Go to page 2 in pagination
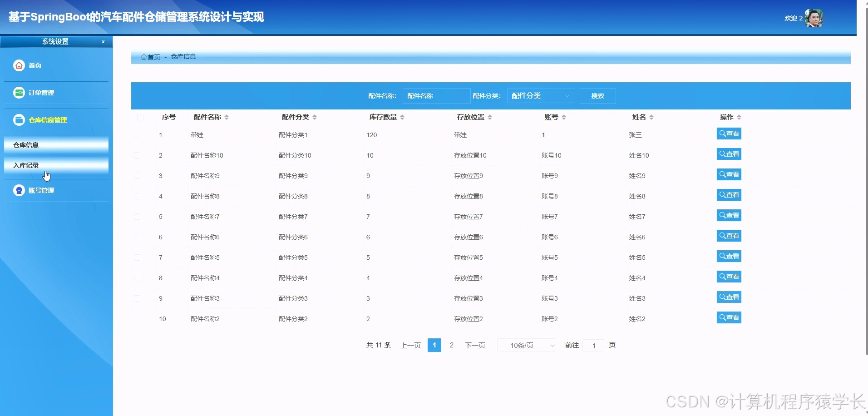This screenshot has height=416, width=868. pos(451,345)
